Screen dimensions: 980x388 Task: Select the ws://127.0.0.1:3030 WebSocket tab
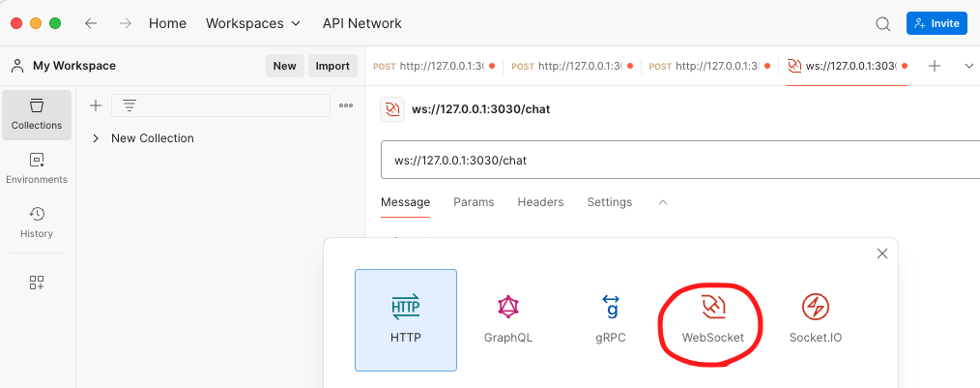(x=847, y=66)
